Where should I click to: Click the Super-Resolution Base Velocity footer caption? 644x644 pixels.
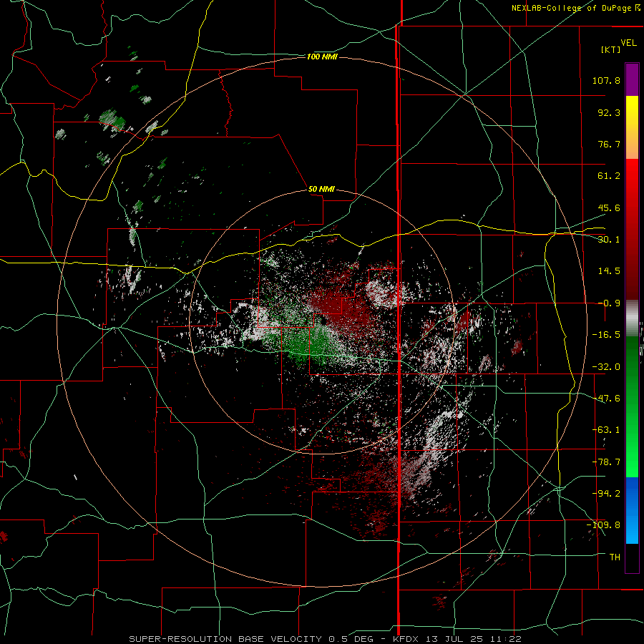point(326,639)
